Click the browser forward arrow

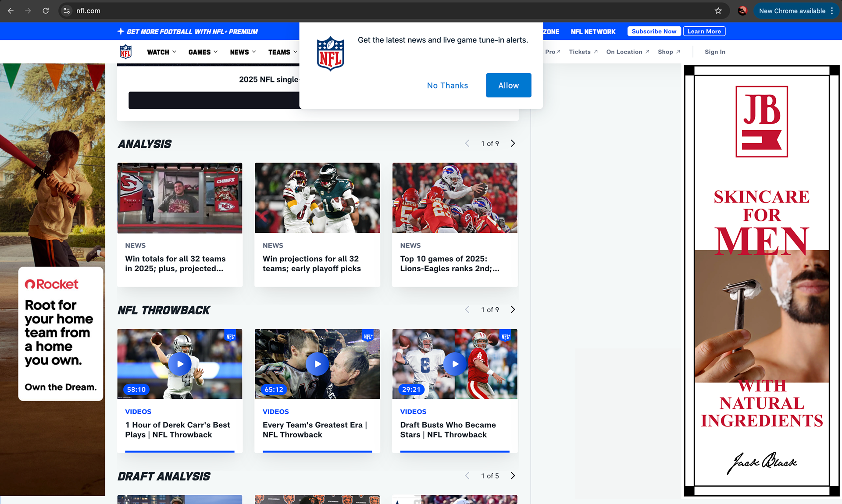[28, 11]
